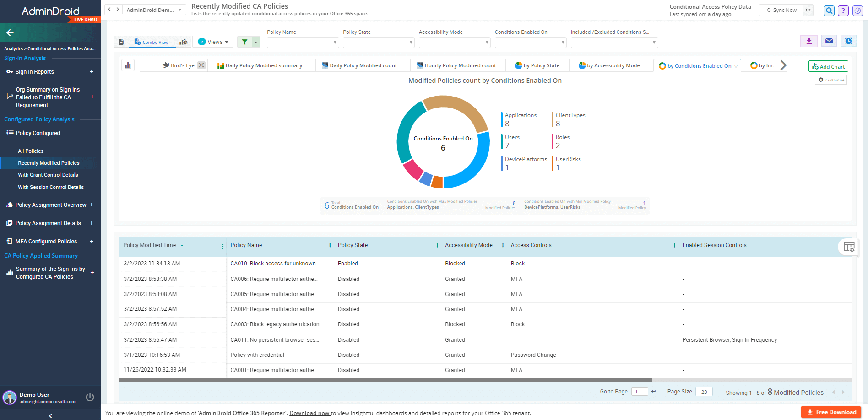Open the Policy State filter dropdown
This screenshot has height=420, width=868.
pyautogui.click(x=378, y=42)
